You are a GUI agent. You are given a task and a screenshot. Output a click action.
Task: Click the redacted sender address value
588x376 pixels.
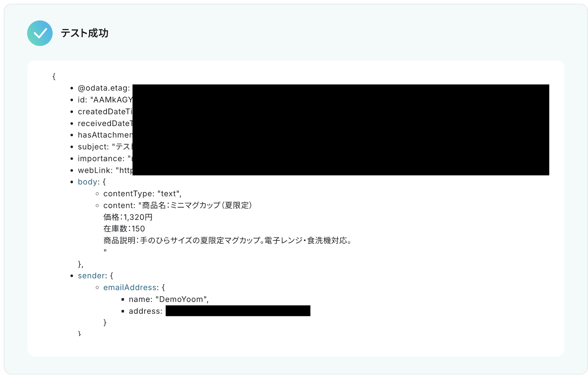(238, 311)
